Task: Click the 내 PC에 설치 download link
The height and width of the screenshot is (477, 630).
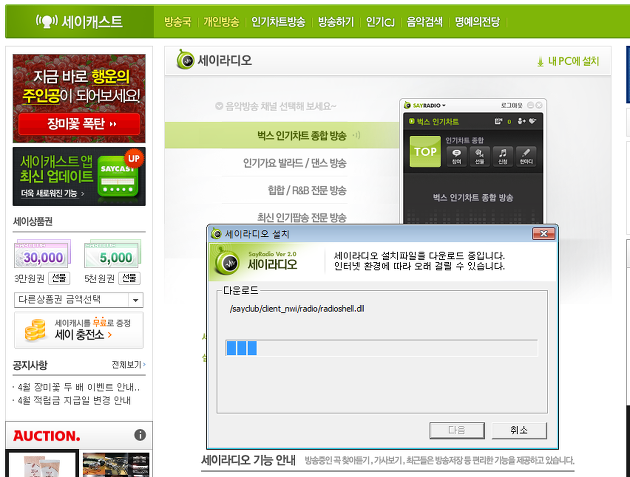Action: (568, 61)
